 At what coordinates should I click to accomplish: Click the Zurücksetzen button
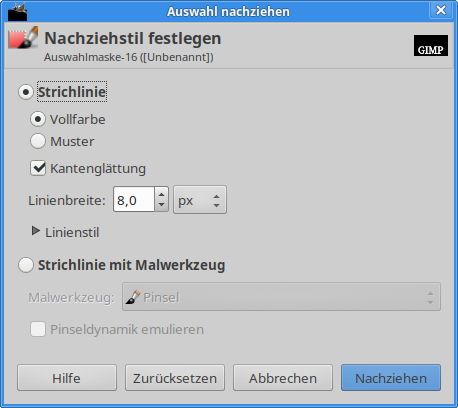pos(175,378)
